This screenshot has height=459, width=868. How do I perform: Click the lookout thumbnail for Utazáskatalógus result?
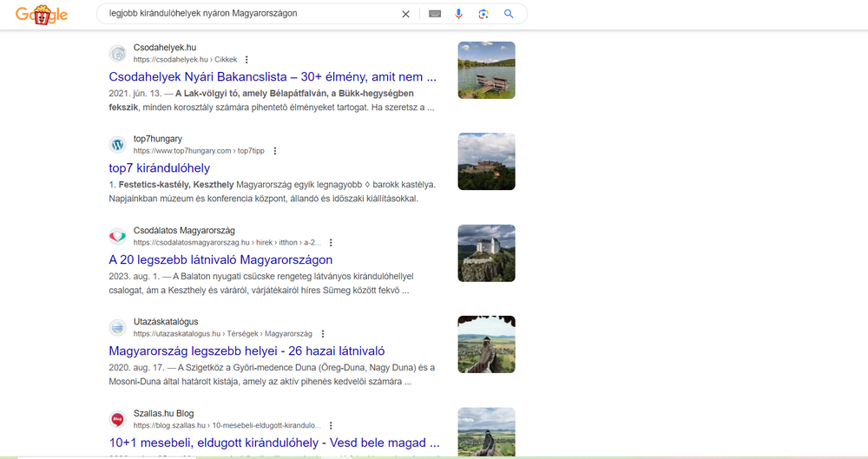click(487, 344)
